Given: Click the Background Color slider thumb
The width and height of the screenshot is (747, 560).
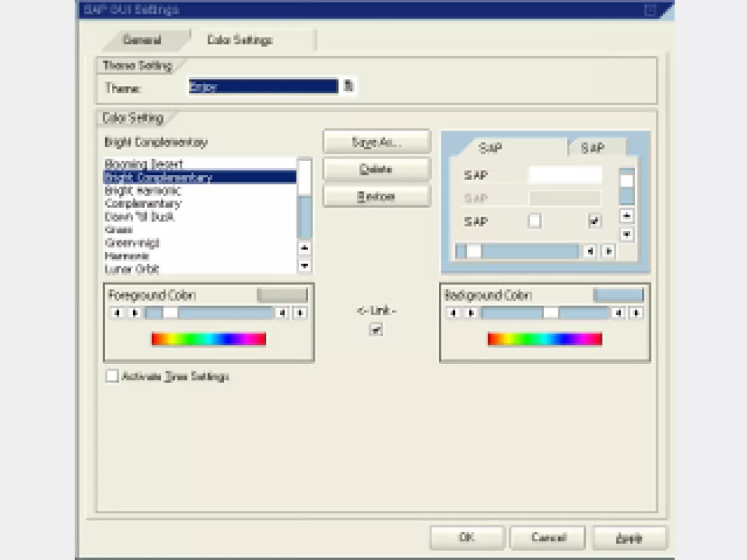Looking at the screenshot, I should pos(551,313).
